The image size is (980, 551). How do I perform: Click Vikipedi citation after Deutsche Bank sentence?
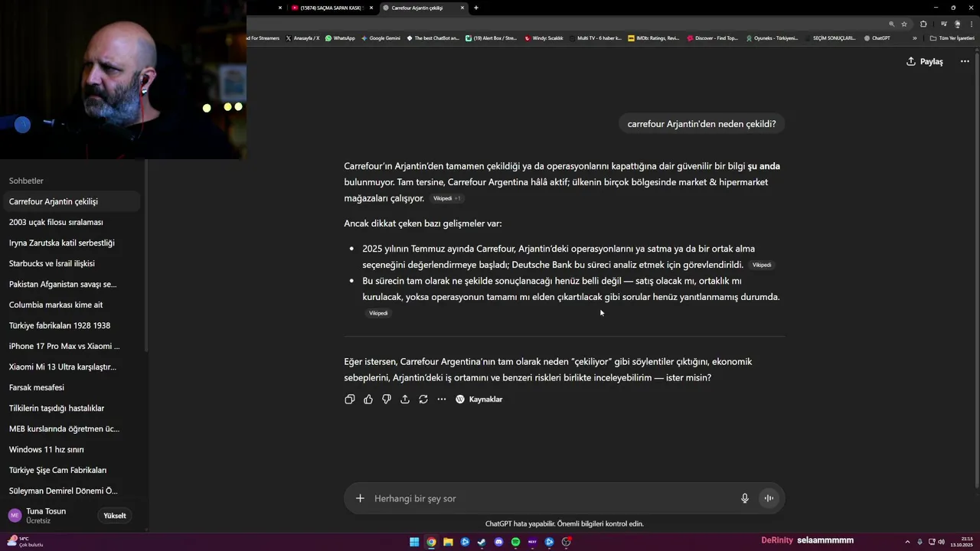click(x=762, y=265)
